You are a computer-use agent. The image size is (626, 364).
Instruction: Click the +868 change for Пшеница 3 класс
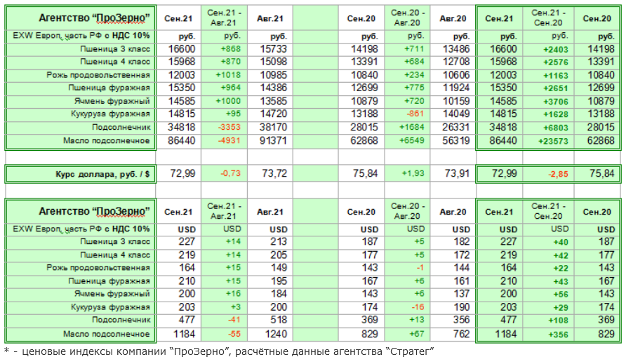tap(230, 49)
